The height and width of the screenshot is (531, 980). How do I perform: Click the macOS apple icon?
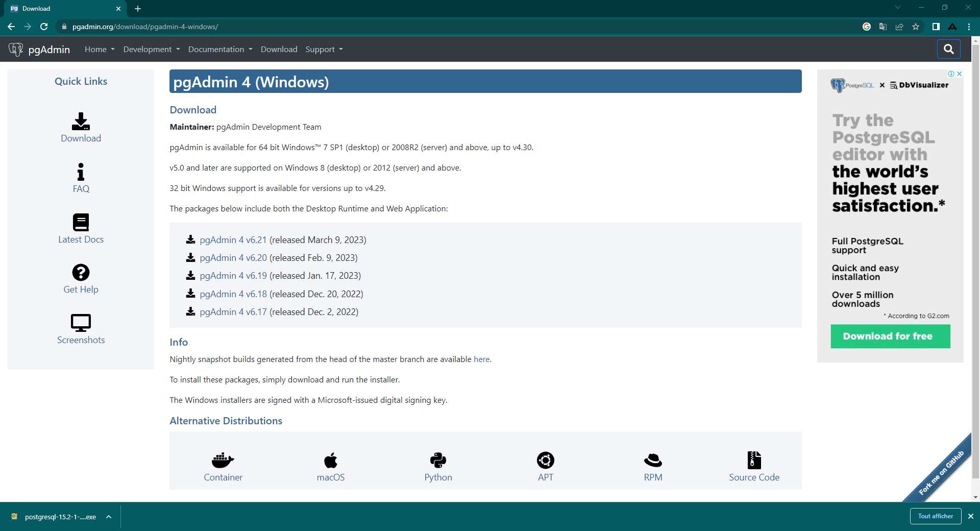(x=331, y=460)
